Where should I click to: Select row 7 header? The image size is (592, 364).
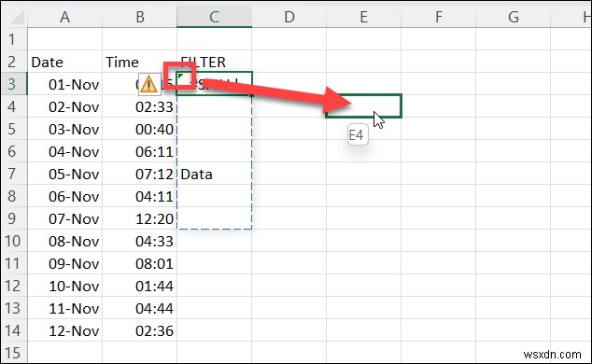(x=14, y=174)
